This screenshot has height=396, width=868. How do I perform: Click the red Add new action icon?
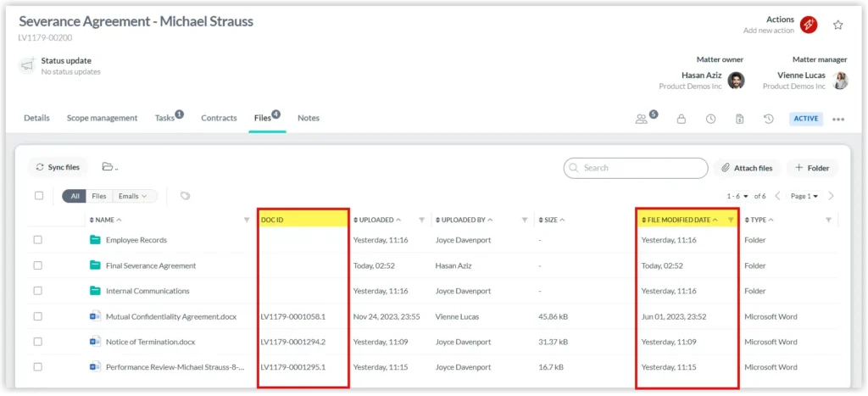(x=809, y=25)
